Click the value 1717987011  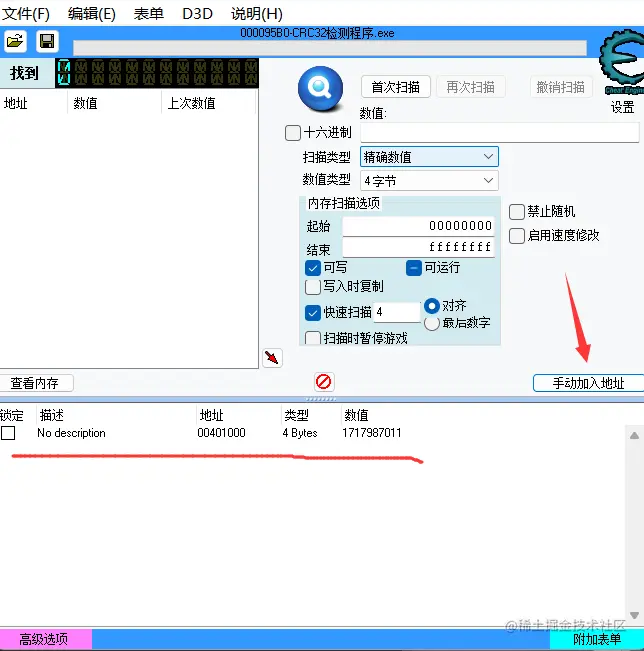click(x=372, y=433)
